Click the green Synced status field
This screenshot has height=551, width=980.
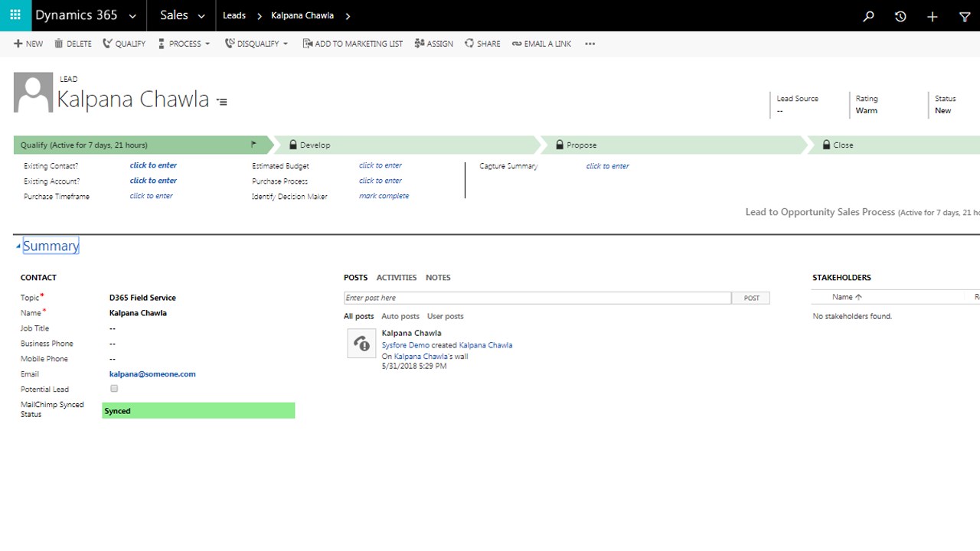(x=198, y=411)
